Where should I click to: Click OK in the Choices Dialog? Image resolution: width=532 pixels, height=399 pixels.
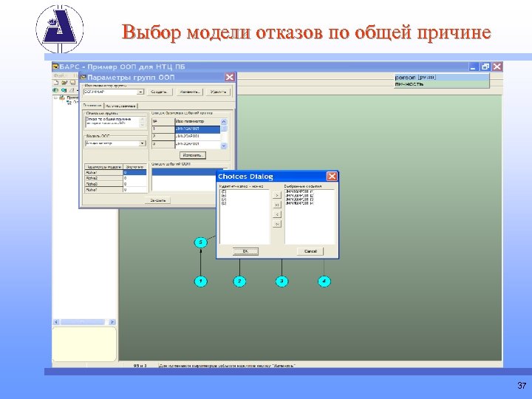[x=245, y=251]
